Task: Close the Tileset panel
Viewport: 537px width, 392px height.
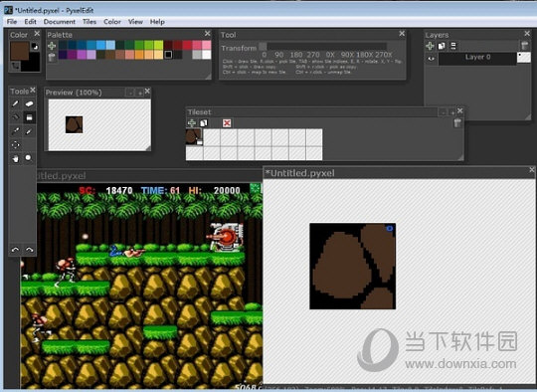Action: click(460, 111)
